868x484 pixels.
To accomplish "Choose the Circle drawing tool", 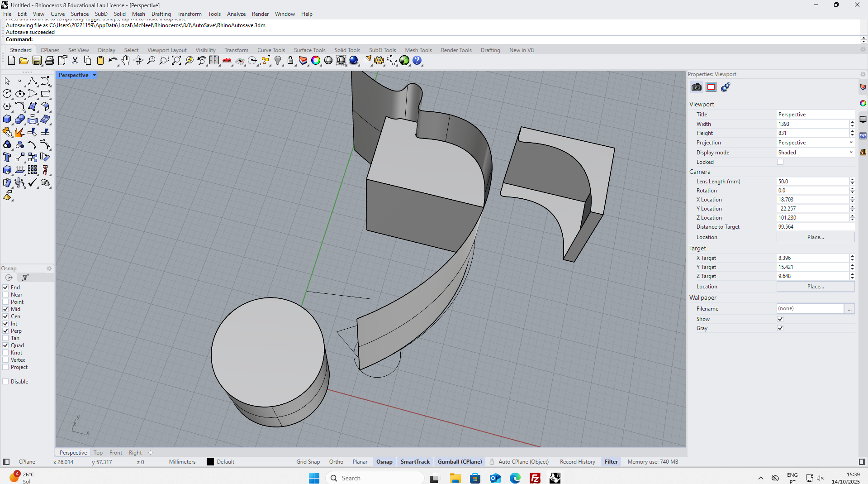I will pyautogui.click(x=7, y=94).
